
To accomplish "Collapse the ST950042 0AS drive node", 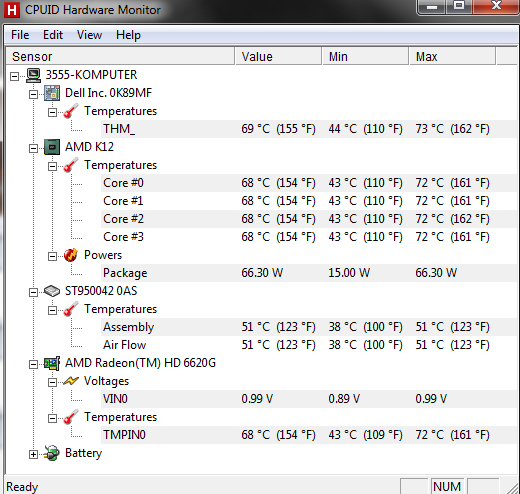I will (x=33, y=292).
